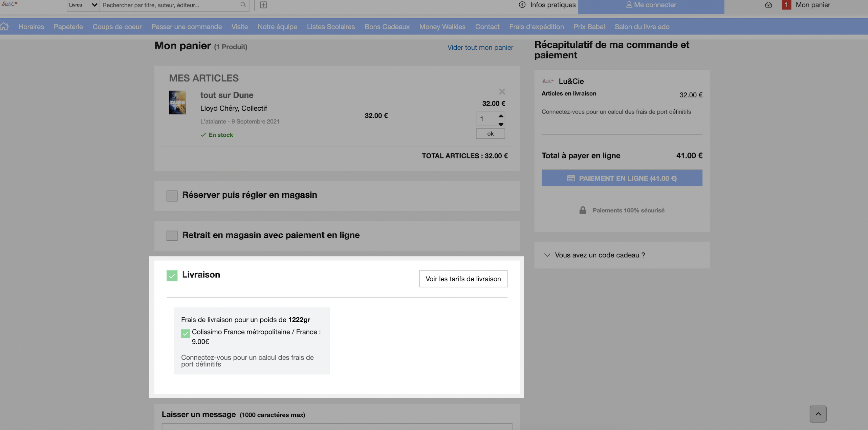Check Réserver puis régler en magasin
Viewport: 868px width, 430px height.
pyautogui.click(x=172, y=196)
